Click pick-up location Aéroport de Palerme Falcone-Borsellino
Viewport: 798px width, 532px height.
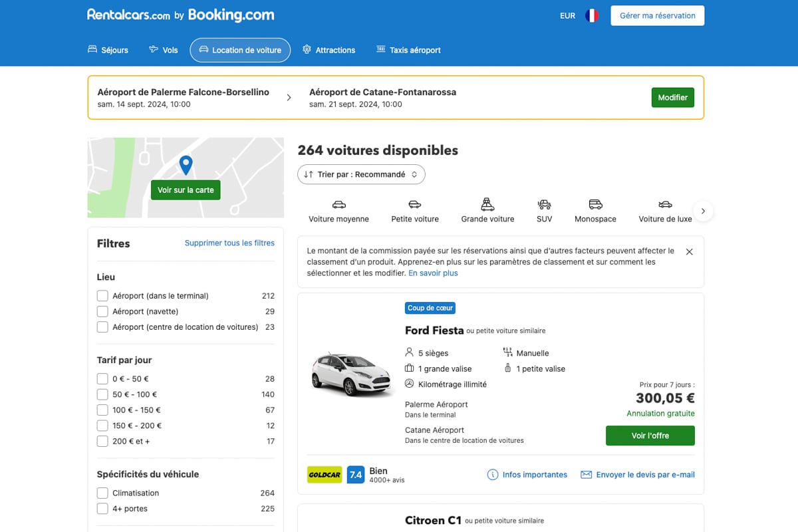click(x=184, y=92)
